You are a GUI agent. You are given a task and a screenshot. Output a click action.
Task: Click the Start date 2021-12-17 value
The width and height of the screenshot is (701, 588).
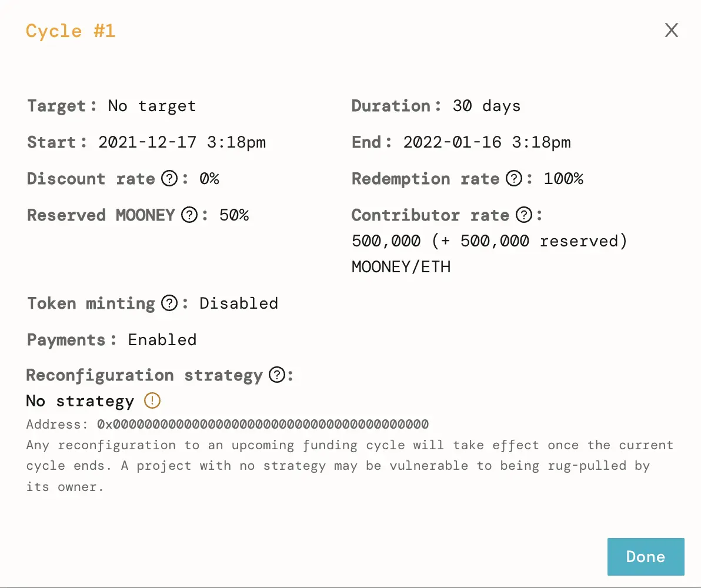click(182, 142)
